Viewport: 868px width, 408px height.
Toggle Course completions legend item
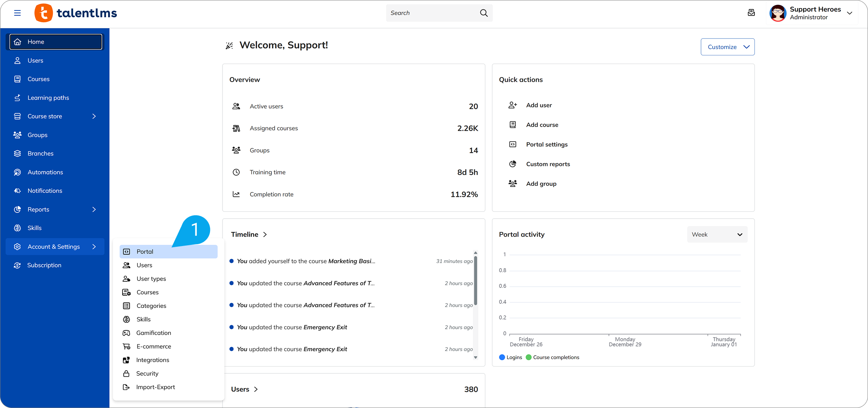click(552, 357)
